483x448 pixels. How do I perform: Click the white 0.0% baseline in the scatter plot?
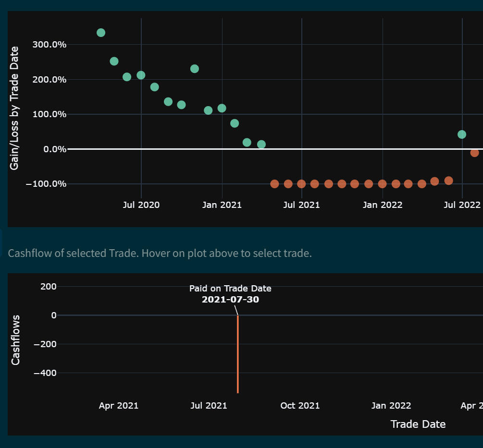click(x=336, y=149)
